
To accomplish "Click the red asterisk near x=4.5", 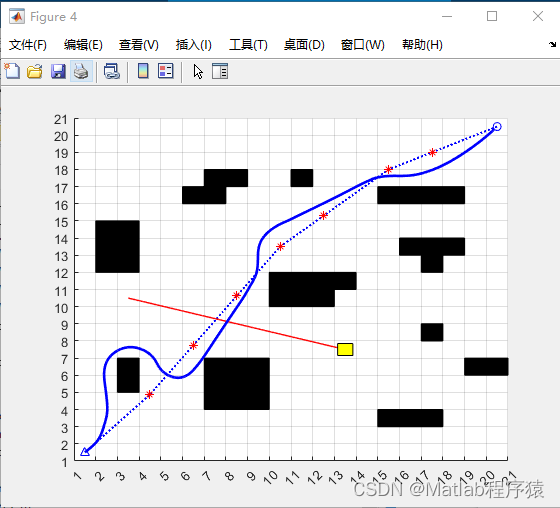I will pyautogui.click(x=150, y=394).
